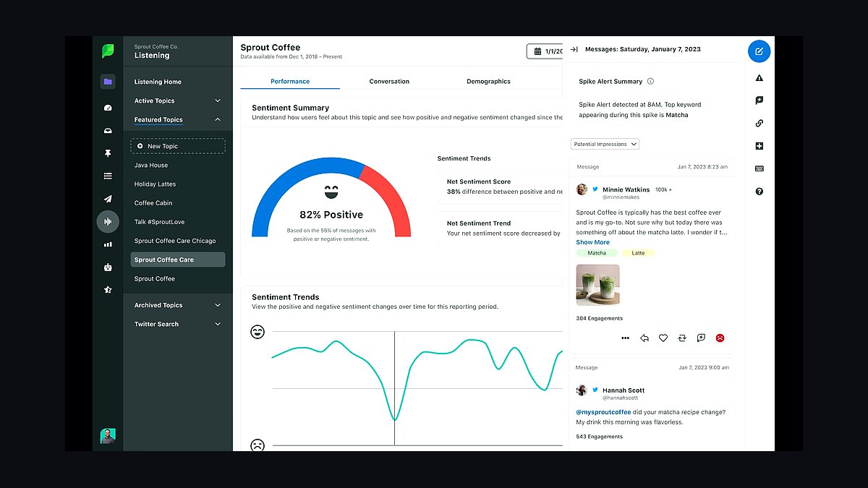Click the Spike Alert Summary info icon
868x488 pixels.
[650, 82]
